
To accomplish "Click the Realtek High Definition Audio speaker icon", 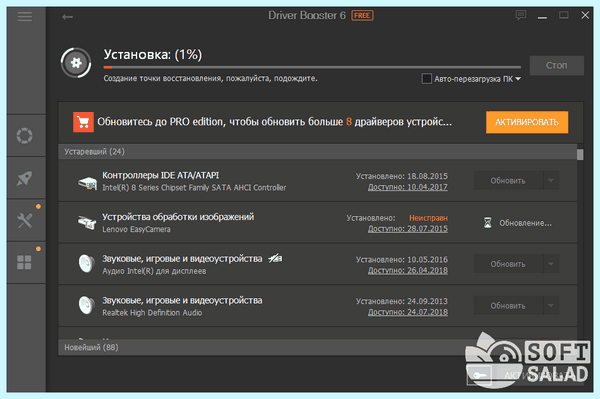I will 86,305.
